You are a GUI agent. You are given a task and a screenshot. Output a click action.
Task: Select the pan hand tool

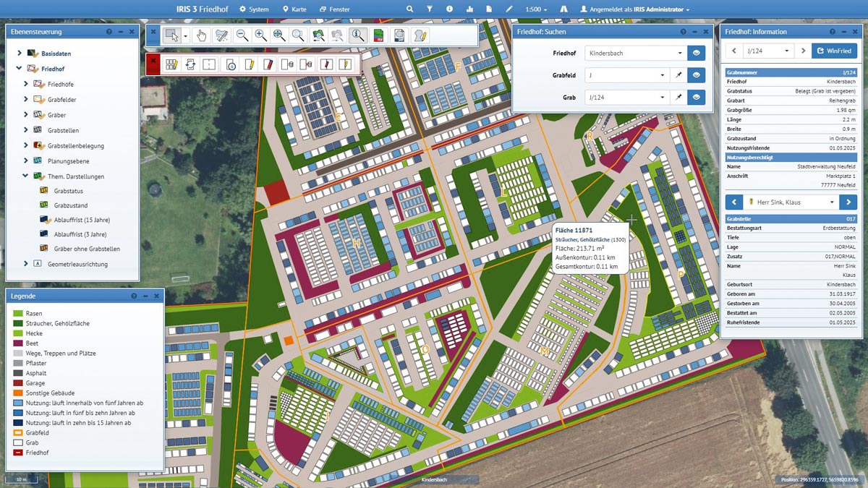(x=202, y=35)
